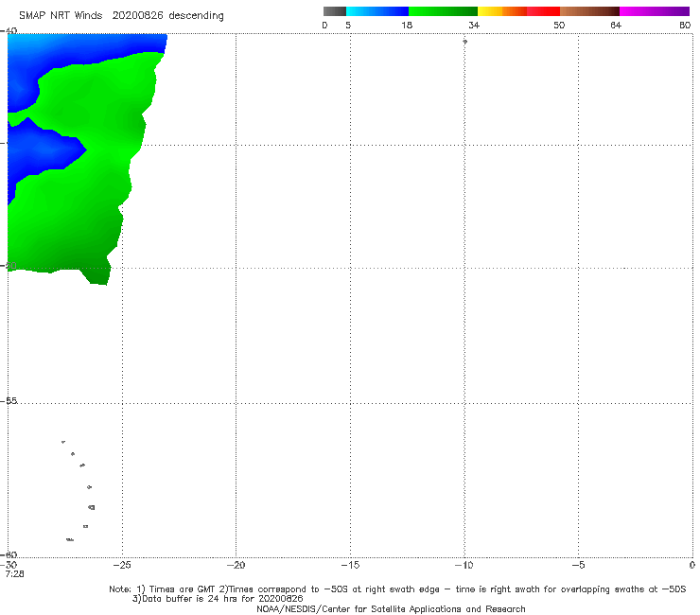Screen dimensions: 700x615
Task: Click the SMAP NRT Winds title text
Action: 61,16
